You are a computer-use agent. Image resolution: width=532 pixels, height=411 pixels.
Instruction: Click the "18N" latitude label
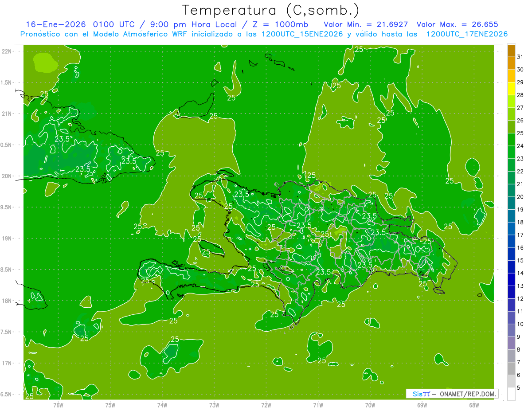click(x=8, y=301)
